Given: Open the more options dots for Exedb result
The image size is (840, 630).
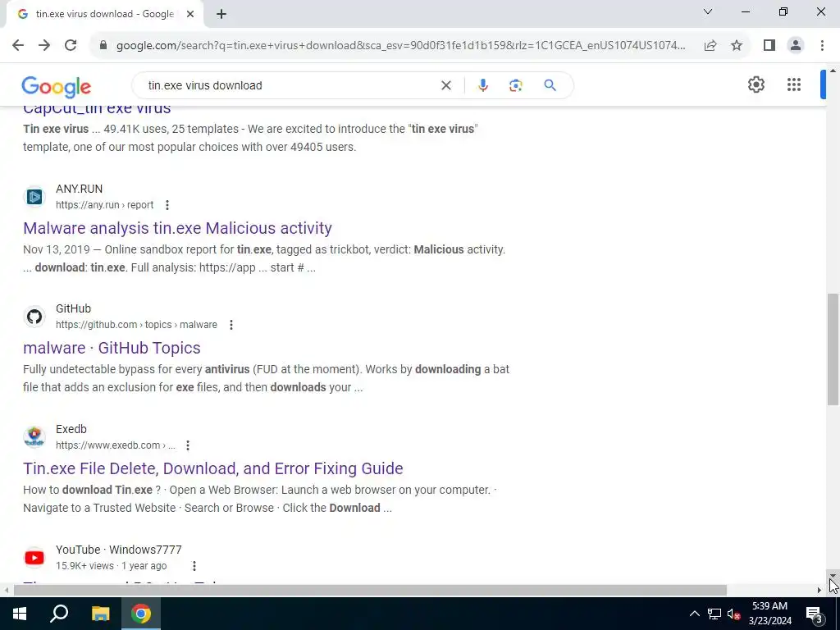Looking at the screenshot, I should [x=188, y=445].
